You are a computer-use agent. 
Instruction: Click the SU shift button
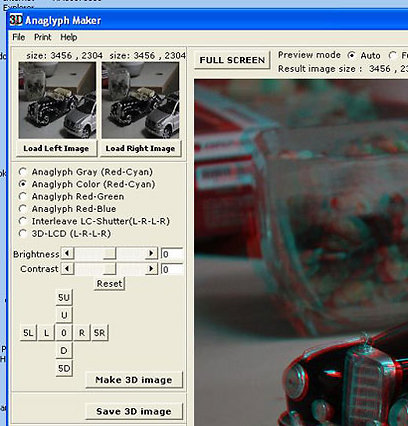pyautogui.click(x=64, y=297)
